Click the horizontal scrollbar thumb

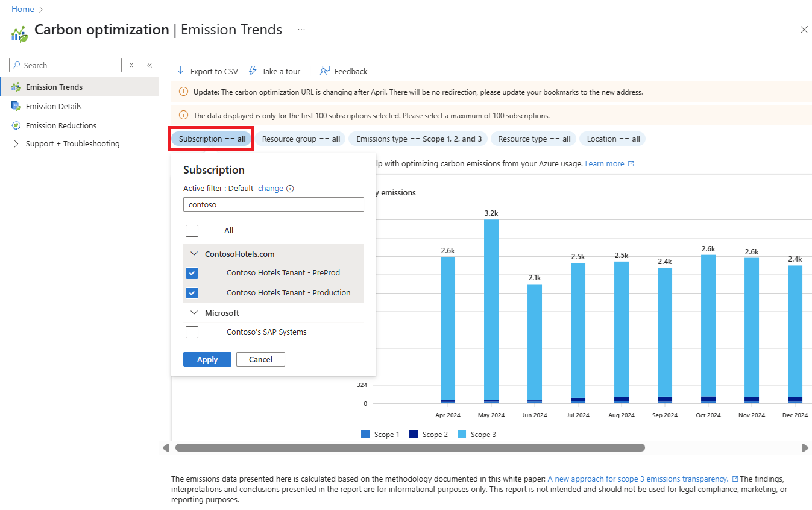click(x=410, y=448)
